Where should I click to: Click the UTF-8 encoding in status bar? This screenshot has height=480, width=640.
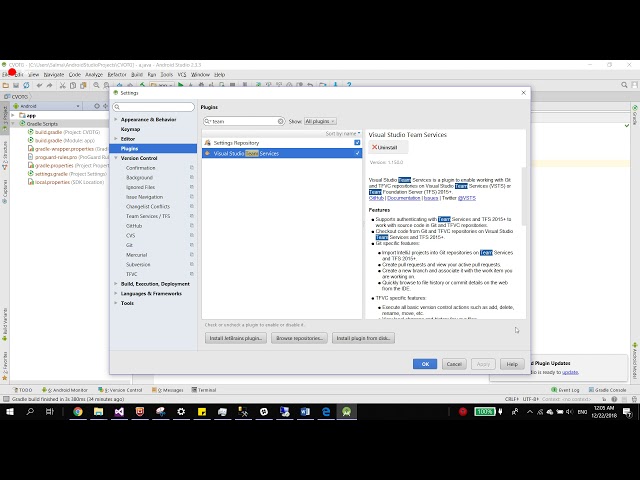[531, 399]
